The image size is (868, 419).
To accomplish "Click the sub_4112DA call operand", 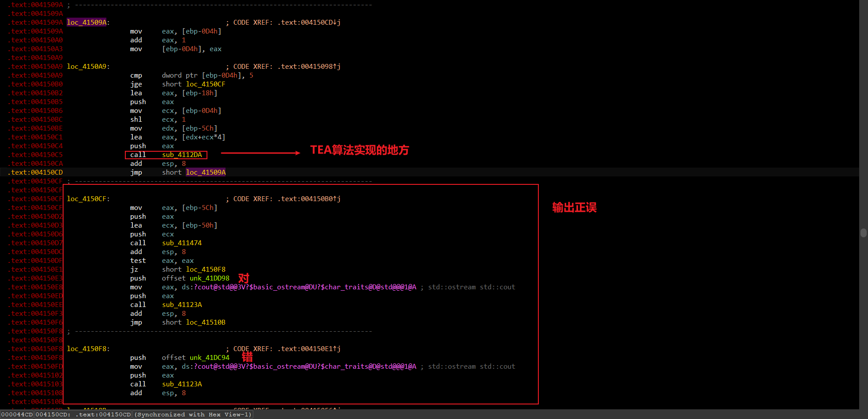I will click(182, 155).
